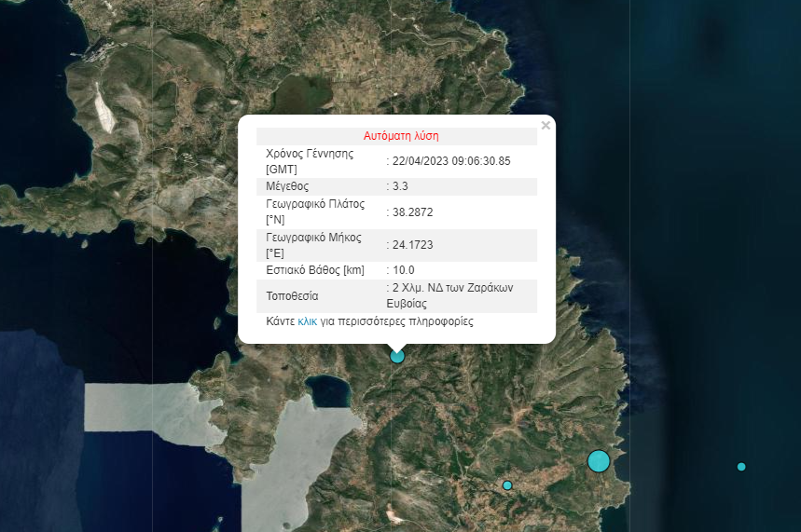Click the 'Χρόνος Γέννησης [GMT]' label
The image size is (801, 532).
tap(310, 161)
